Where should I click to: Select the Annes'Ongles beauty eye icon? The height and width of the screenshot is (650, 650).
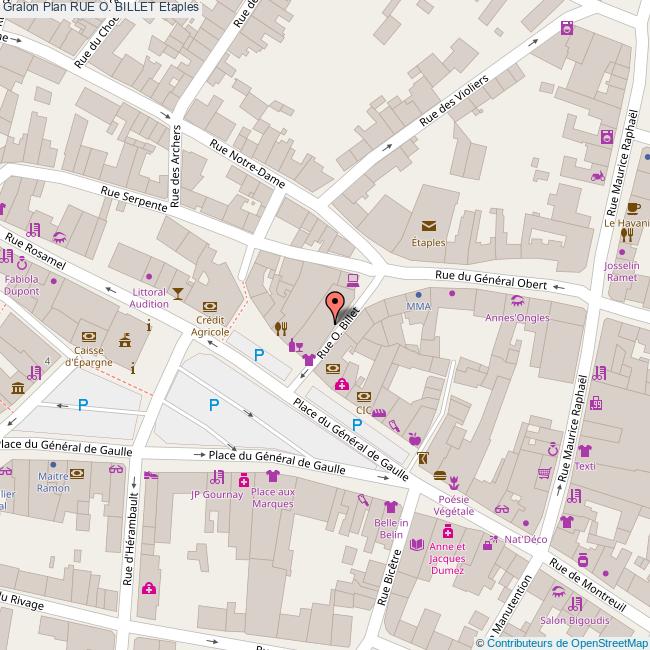(x=517, y=301)
